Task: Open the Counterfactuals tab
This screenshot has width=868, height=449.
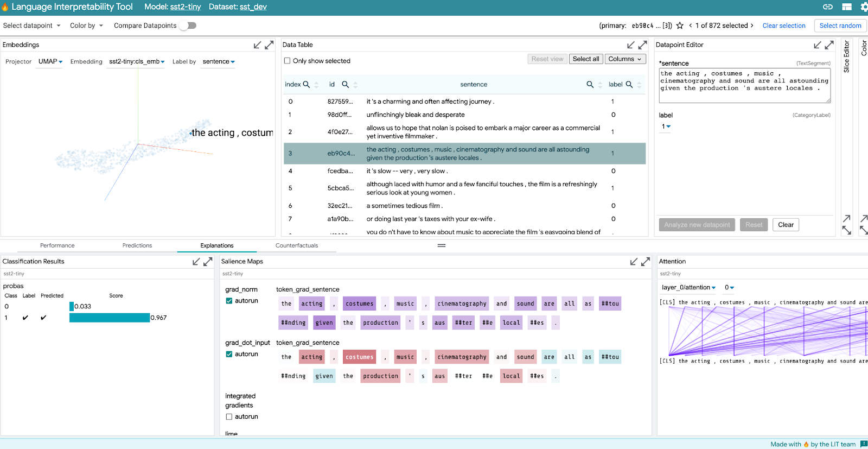Action: (297, 245)
